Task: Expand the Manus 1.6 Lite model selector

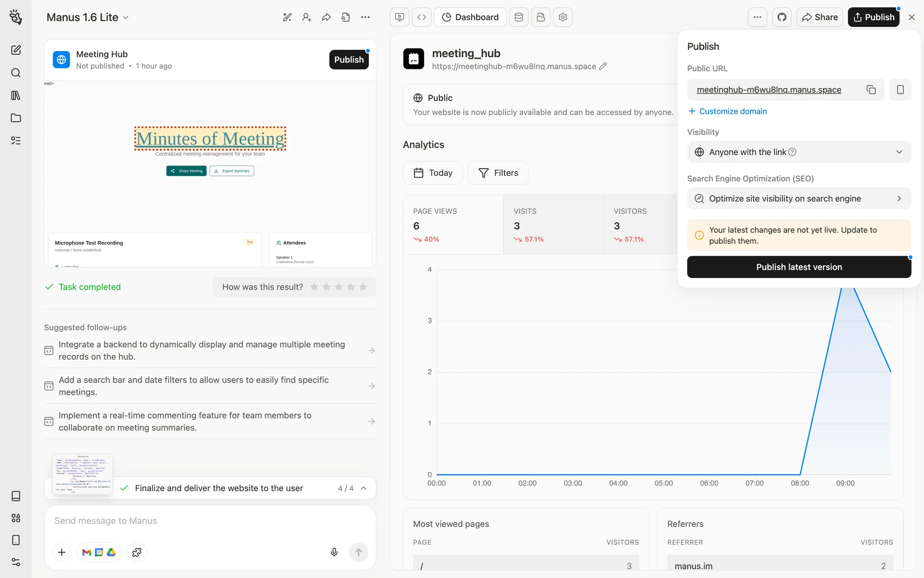Action: coord(88,17)
